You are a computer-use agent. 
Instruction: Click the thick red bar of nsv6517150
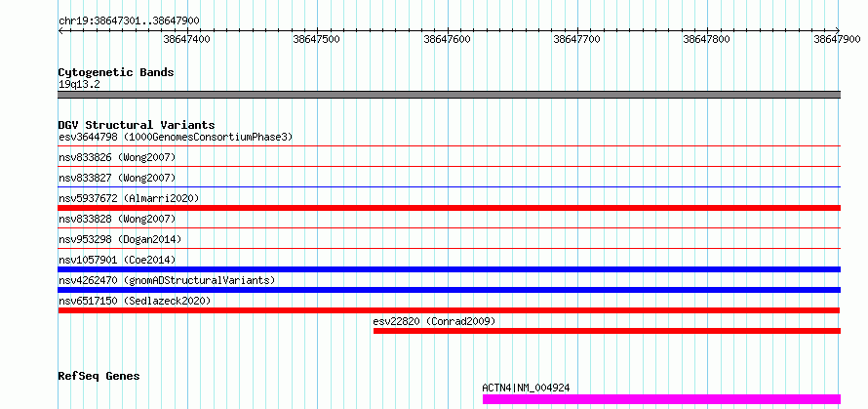(x=449, y=310)
